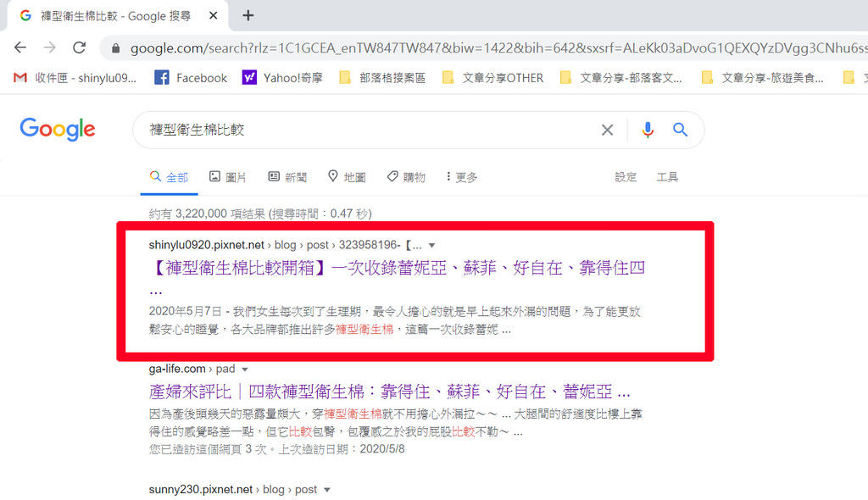
Task: Open the 產婦來評比 四款褲型衛生棉 result
Action: click(390, 392)
